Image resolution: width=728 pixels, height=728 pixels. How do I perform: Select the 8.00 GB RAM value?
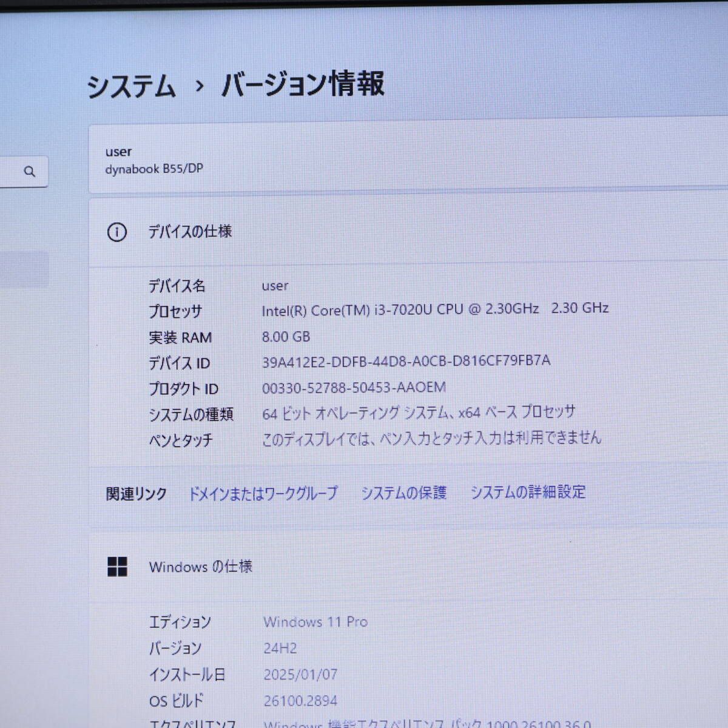click(286, 337)
